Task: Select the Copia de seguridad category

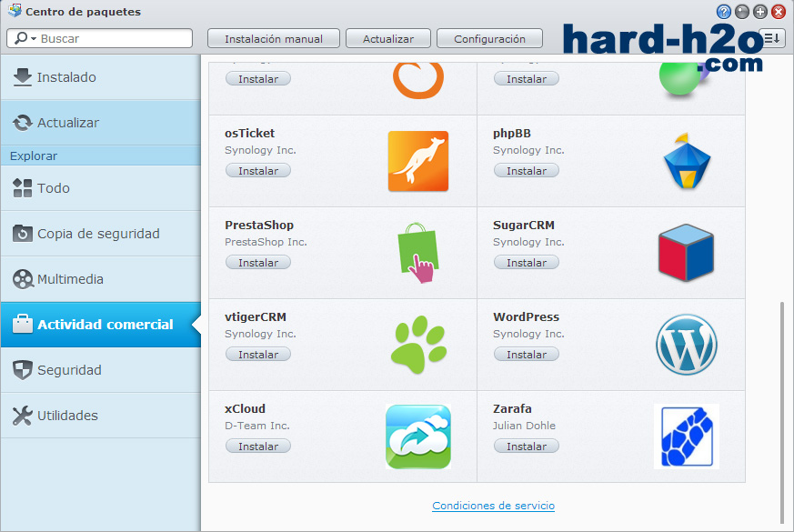Action: 101,234
